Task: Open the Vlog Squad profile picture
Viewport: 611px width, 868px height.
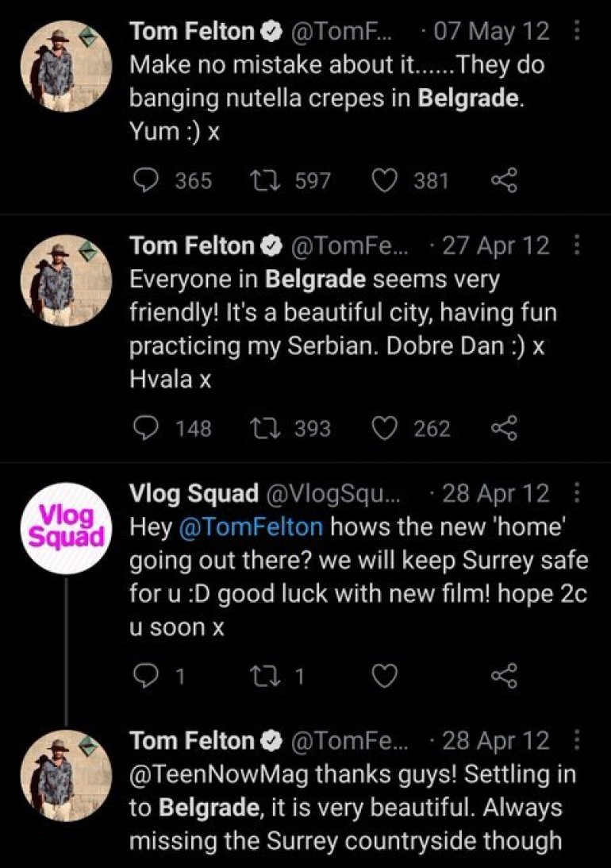Action: (67, 527)
